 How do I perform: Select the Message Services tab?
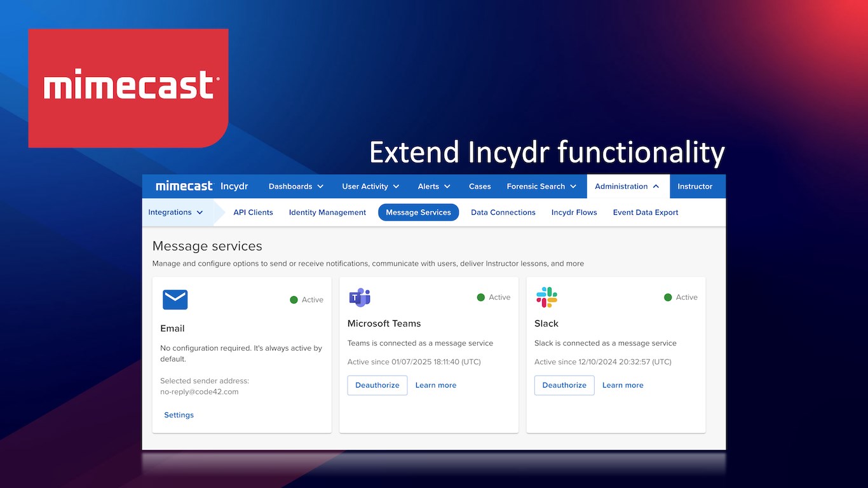418,212
